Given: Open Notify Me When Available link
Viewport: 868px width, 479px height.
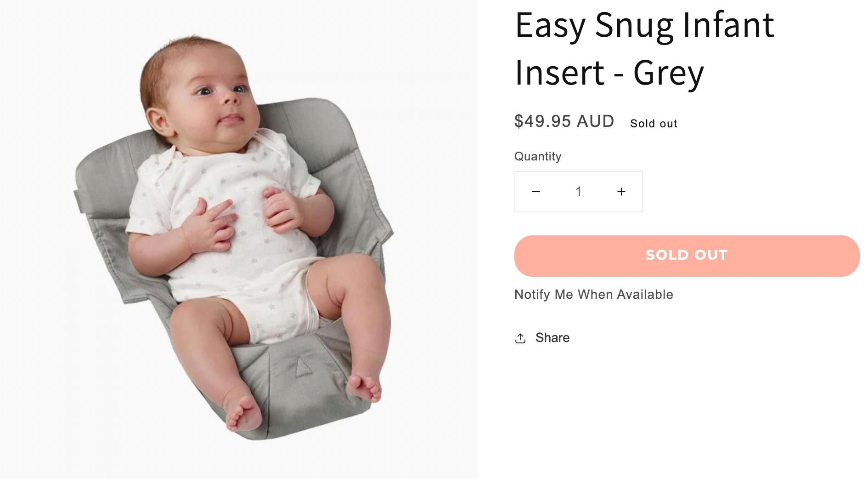Looking at the screenshot, I should [593, 294].
